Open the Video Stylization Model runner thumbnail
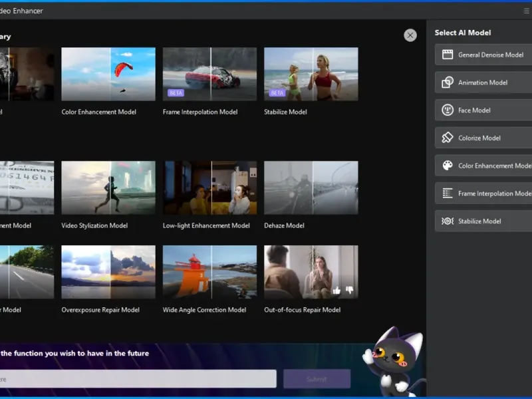Viewport: 532px width, 399px height. coord(108,188)
